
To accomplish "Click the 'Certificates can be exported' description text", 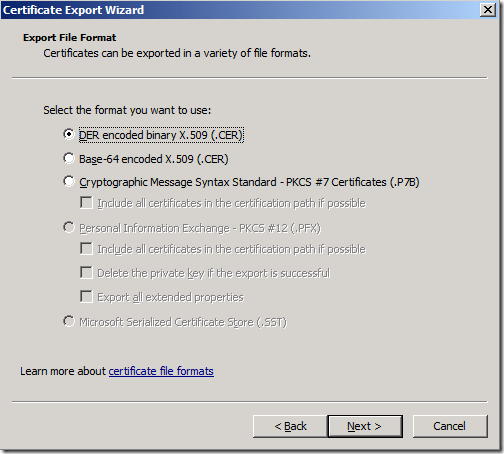I will click(177, 53).
